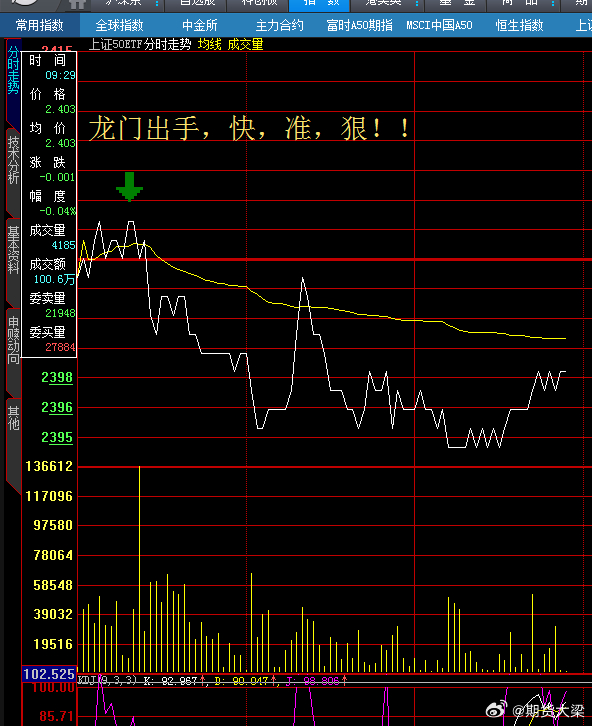Image resolution: width=592 pixels, height=726 pixels.
Task: Toggle the 成交量 volume legend label
Action: 245,45
